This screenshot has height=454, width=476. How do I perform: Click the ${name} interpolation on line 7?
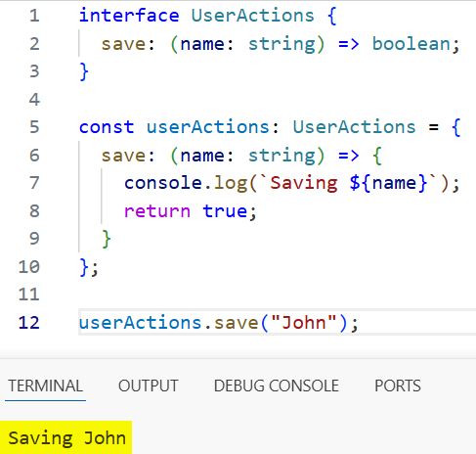coord(388,183)
